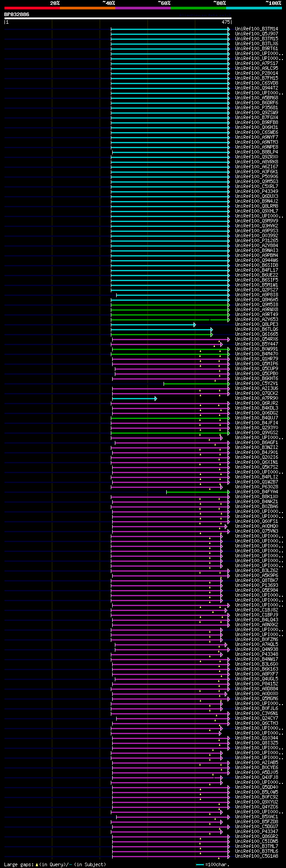Click the short cyan bar for UniRef100_Q8LPE3
Image resolution: width=286 pixels, height=868 pixels.
[x=153, y=324]
